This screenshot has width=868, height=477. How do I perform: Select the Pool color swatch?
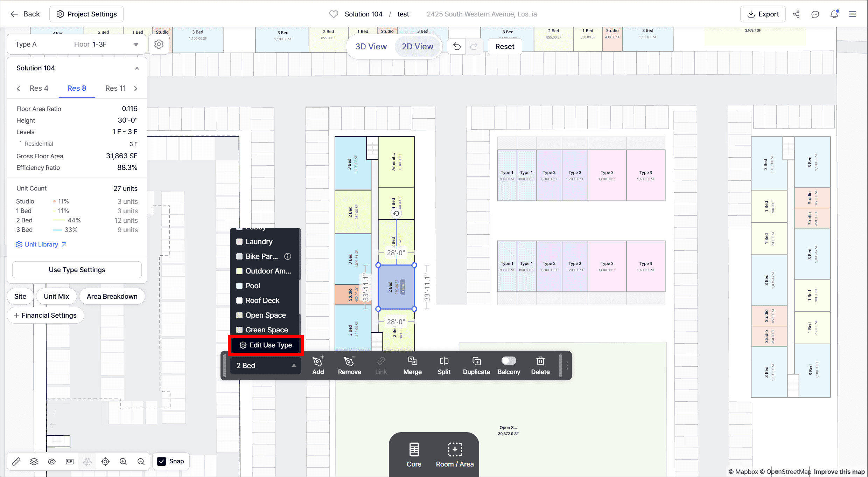click(240, 286)
